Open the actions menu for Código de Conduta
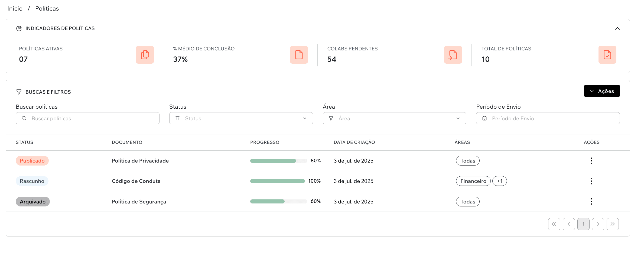Viewport: 644px width, 259px height. tap(591, 181)
